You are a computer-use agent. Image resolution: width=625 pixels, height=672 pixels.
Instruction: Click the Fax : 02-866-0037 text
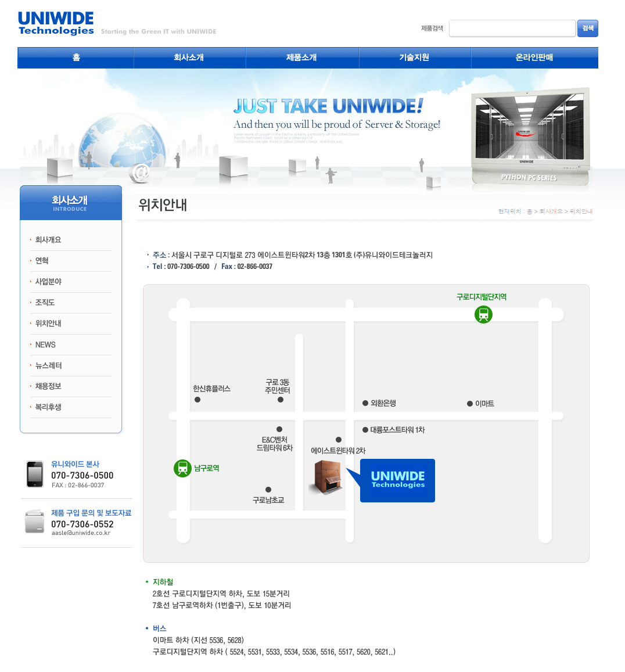click(x=247, y=267)
